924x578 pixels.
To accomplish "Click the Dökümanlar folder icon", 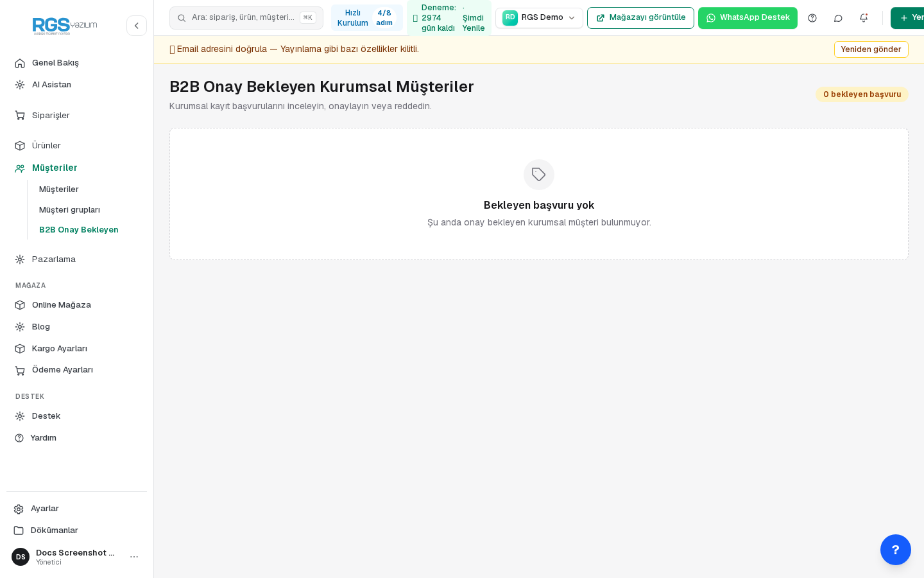I will coord(19,530).
